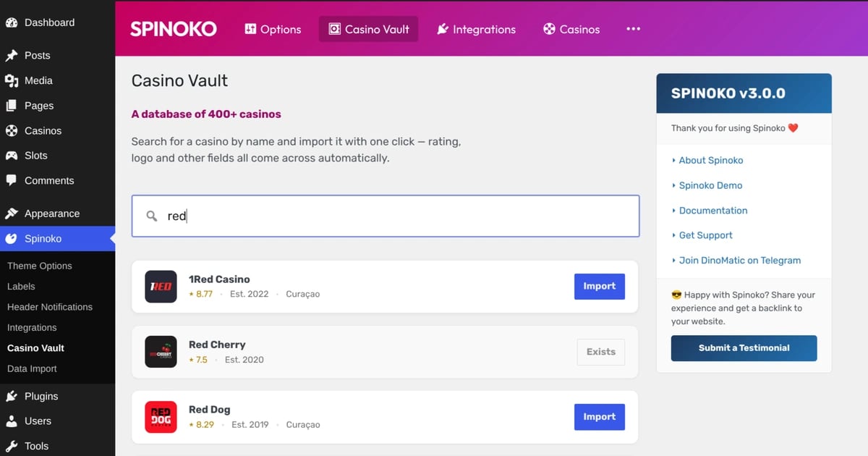
Task: Click the Spinoko sidebar icon
Action: (12, 239)
